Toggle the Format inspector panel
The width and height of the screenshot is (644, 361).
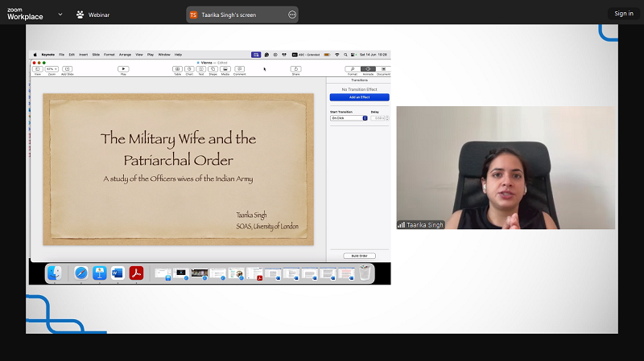point(353,69)
